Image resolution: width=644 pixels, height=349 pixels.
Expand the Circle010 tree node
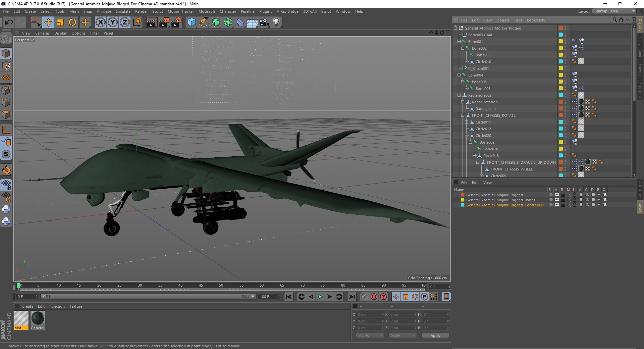point(467,62)
